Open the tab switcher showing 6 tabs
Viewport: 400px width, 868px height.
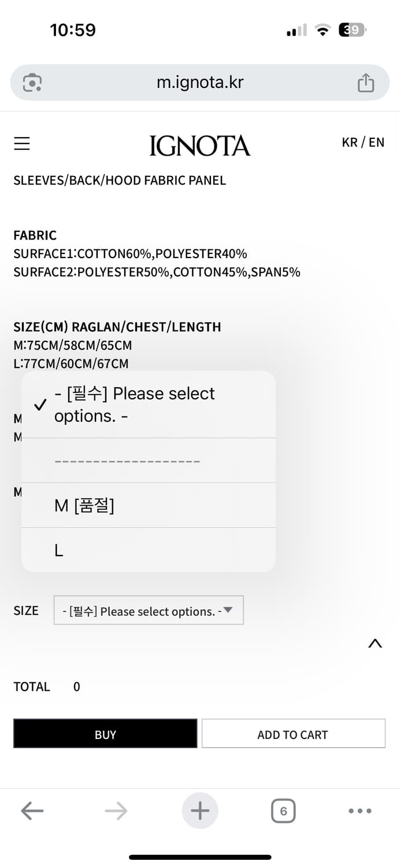(x=283, y=811)
